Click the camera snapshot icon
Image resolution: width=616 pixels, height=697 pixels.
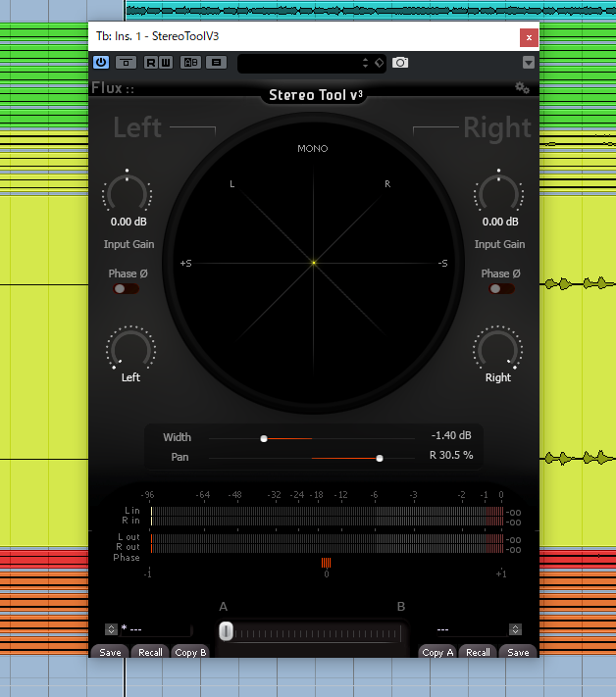click(x=400, y=62)
